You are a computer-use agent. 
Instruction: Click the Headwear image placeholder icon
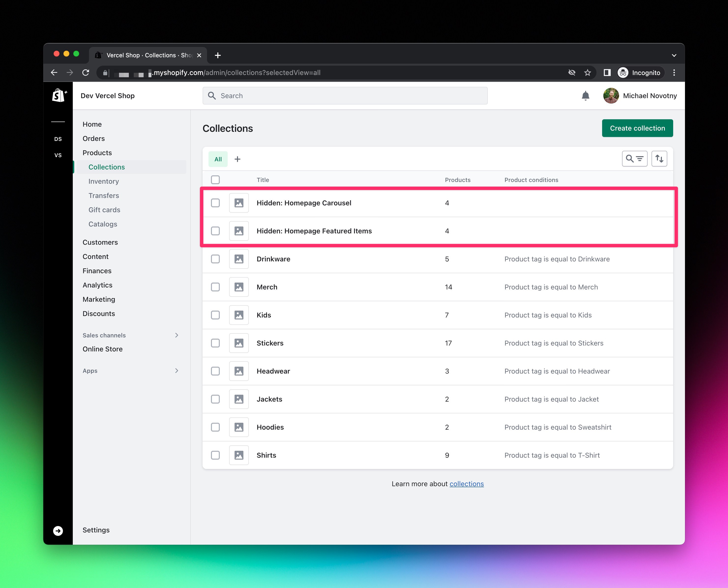(239, 371)
